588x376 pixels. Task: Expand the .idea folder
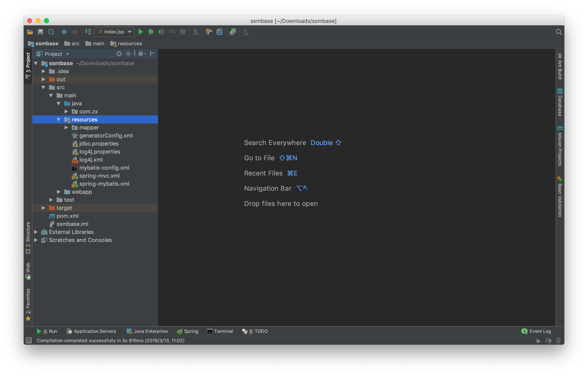pyautogui.click(x=44, y=71)
